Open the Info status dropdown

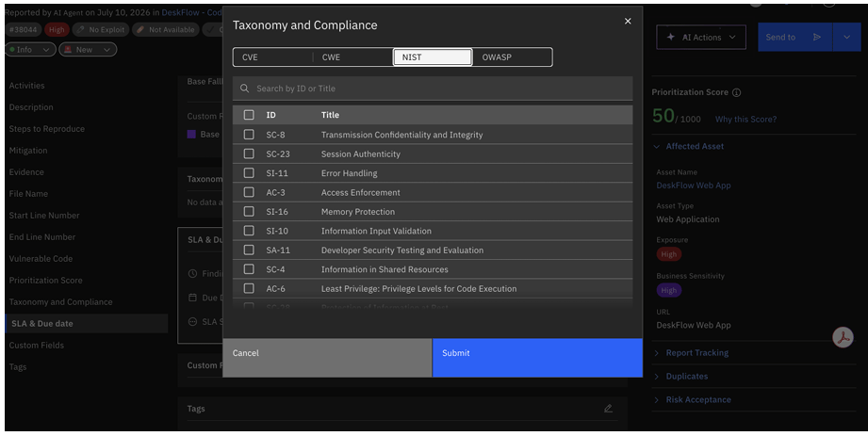pos(30,49)
